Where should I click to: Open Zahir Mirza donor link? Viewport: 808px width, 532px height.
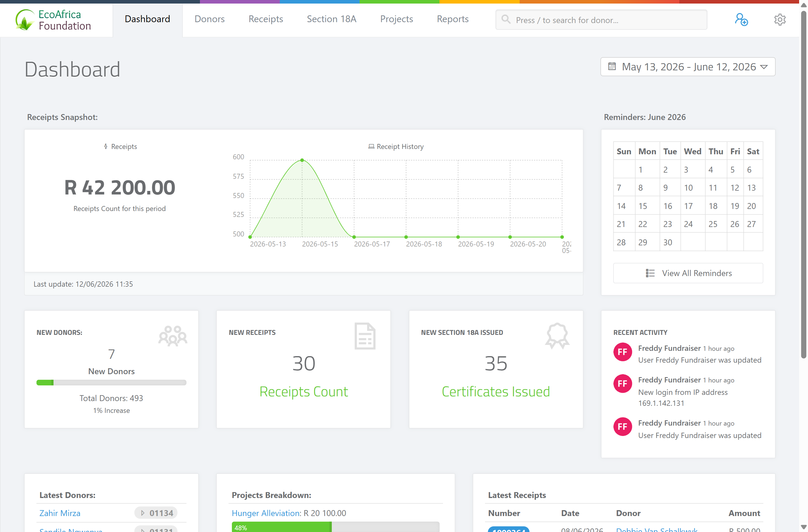(x=60, y=513)
